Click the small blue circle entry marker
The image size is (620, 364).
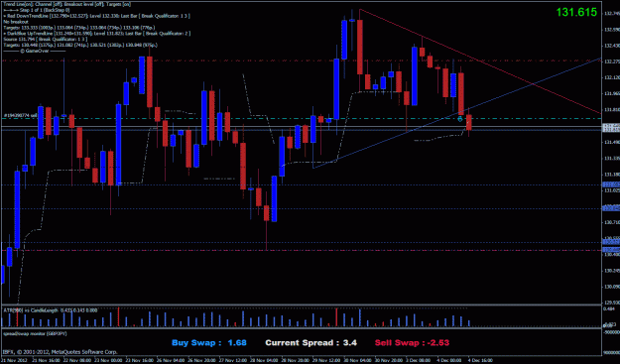460,119
